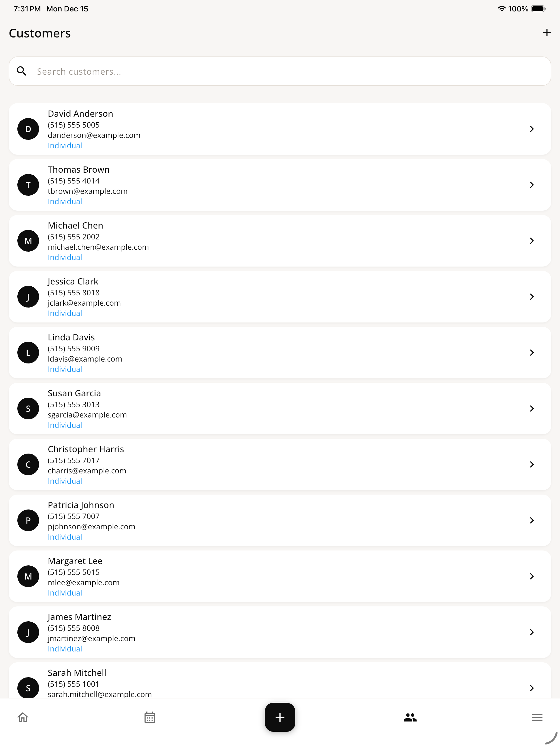560x747 pixels.
Task: Open the hamburger menu icon
Action: click(537, 717)
